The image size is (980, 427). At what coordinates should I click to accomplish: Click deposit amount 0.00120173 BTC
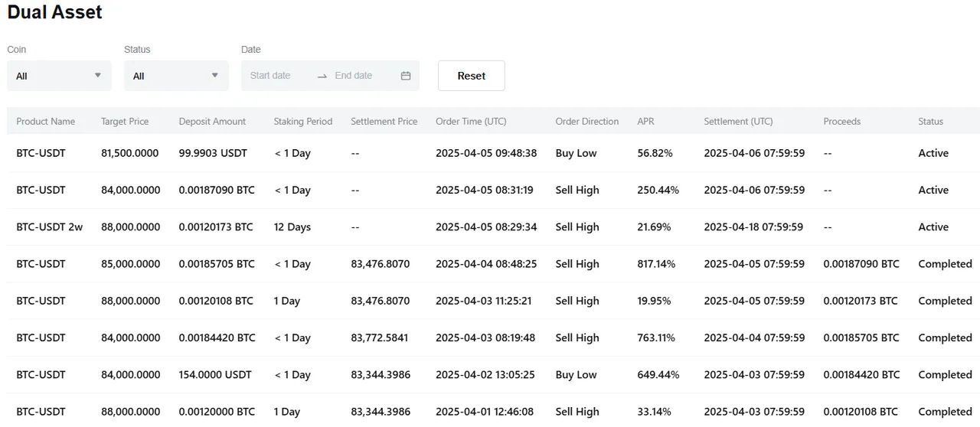click(216, 227)
